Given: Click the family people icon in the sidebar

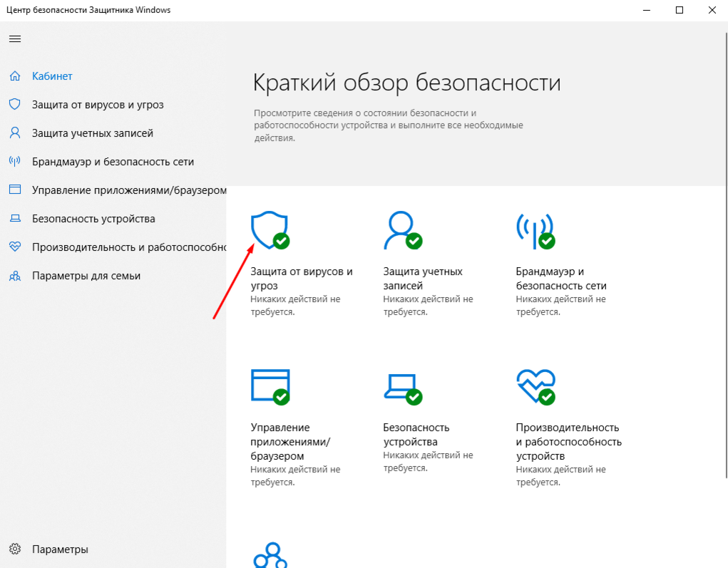Looking at the screenshot, I should 15,276.
